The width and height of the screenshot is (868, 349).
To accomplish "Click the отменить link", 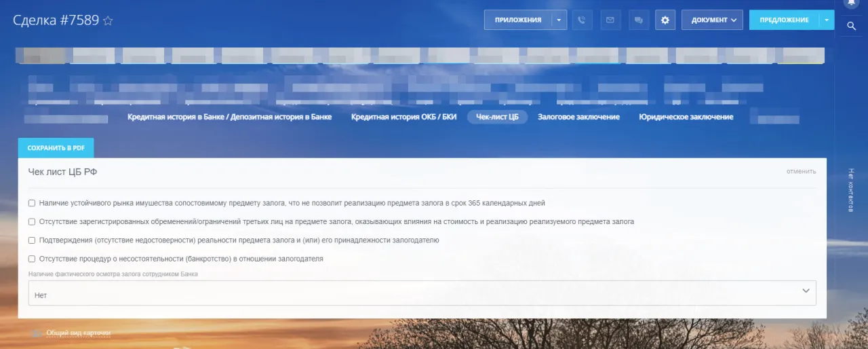I will [801, 171].
